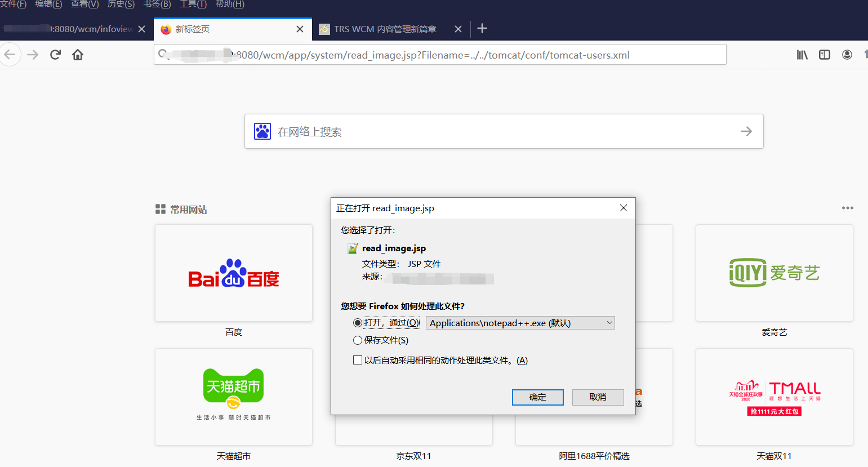Open the 查看(V) menu

click(84, 4)
